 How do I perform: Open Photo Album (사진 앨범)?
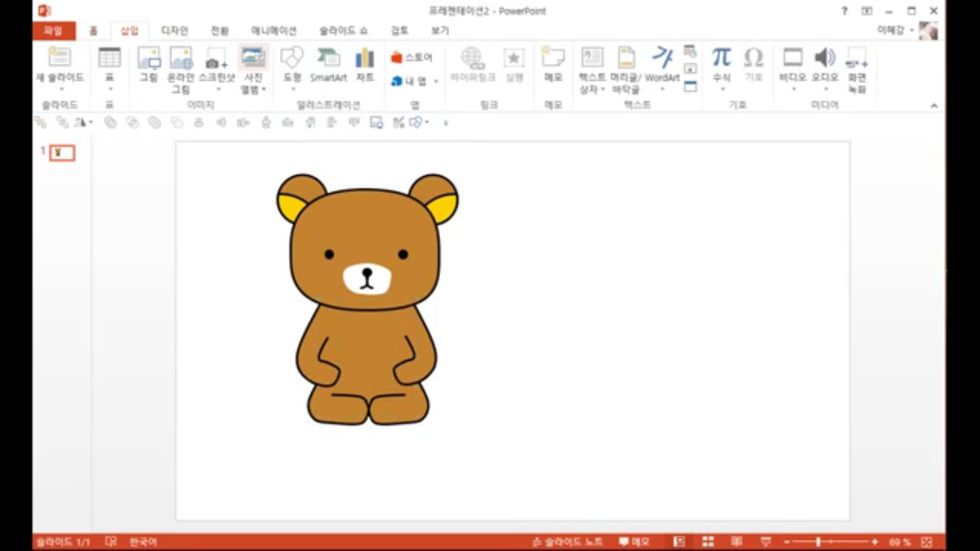coord(253,69)
